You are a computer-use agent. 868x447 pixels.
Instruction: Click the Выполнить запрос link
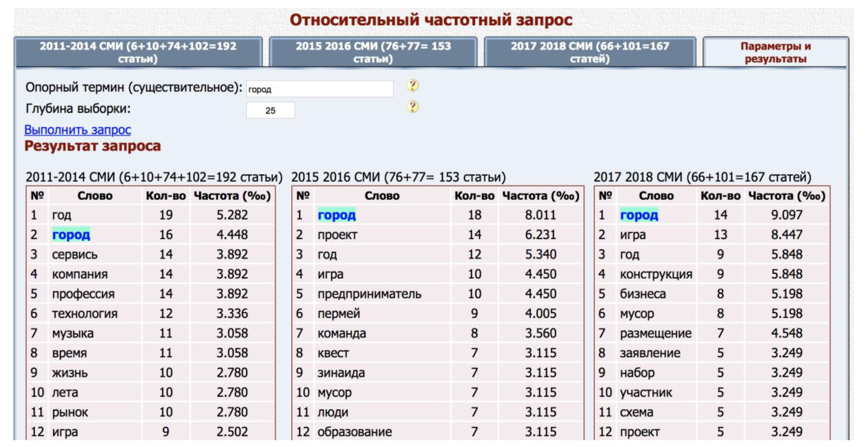pos(77,130)
